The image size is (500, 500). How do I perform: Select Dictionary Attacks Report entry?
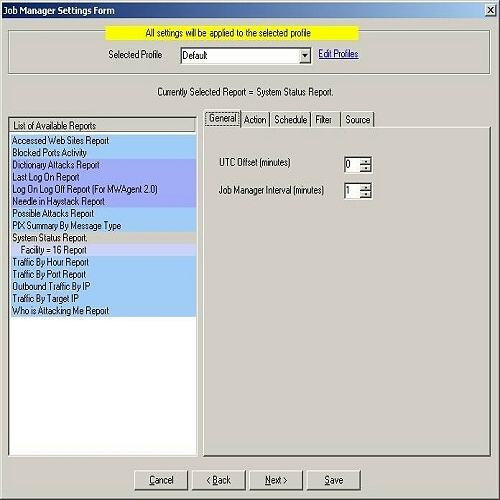103,165
